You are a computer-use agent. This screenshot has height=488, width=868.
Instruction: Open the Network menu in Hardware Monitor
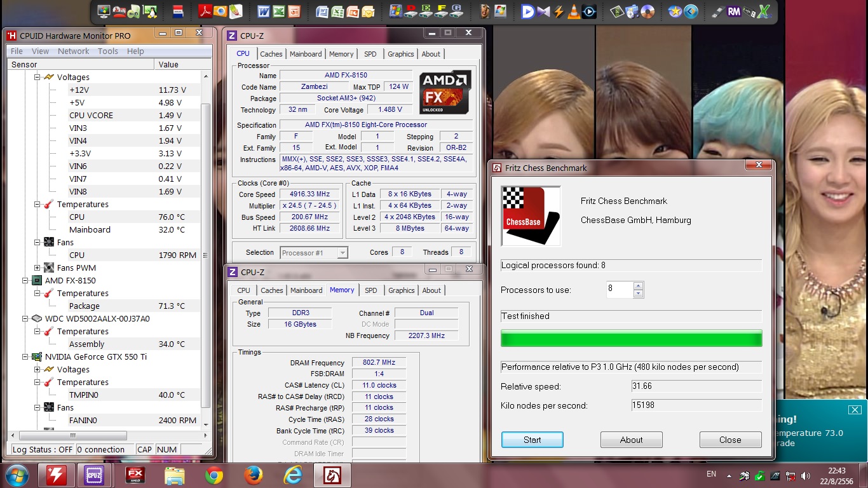coord(74,51)
